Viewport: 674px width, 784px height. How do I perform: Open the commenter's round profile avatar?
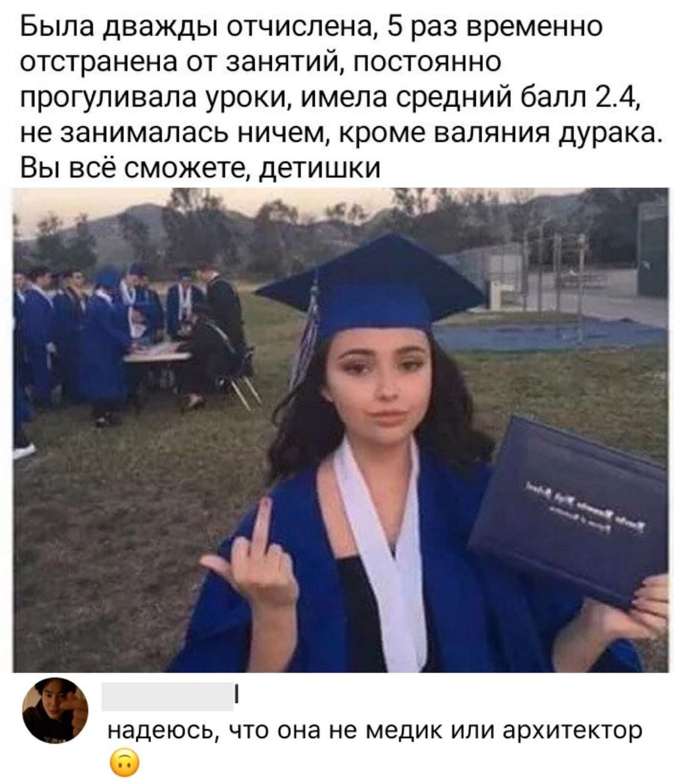click(55, 710)
